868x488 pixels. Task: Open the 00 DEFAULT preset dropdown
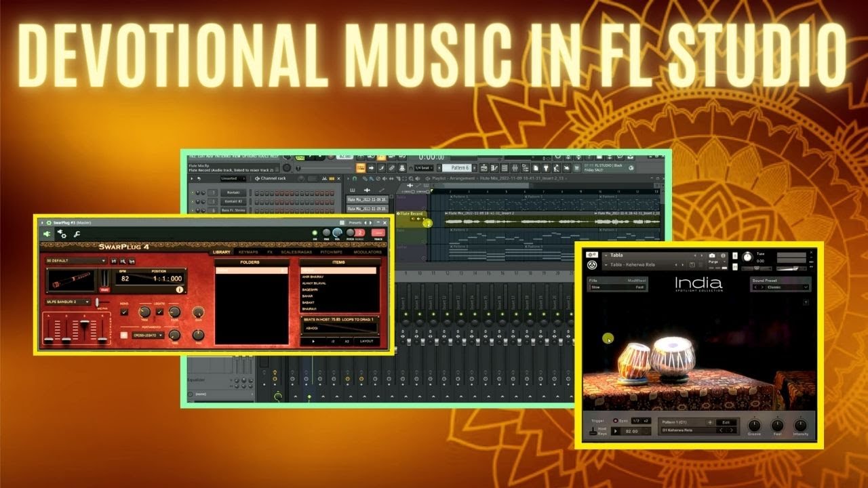pos(75,261)
